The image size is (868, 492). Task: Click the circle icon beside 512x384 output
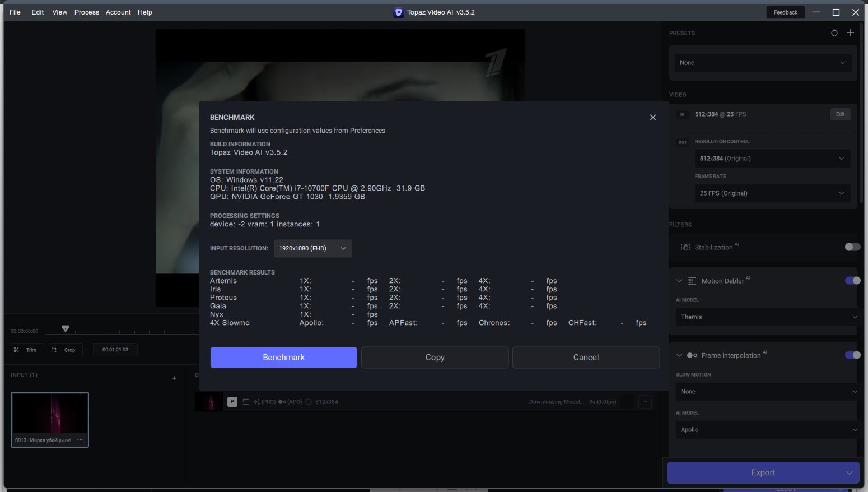coord(309,402)
